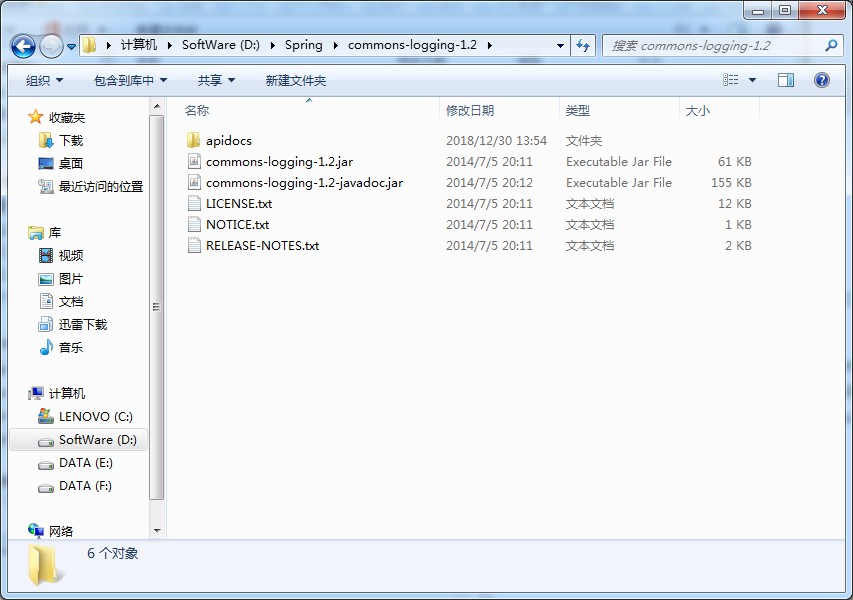
Task: Select the commons-logging-1.2-javadoc.jar file icon
Action: [194, 182]
